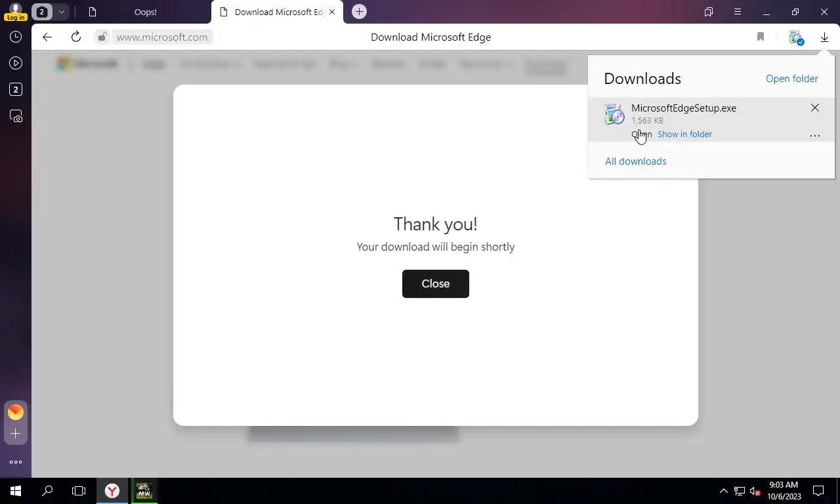Viewport: 840px width, 504px height.
Task: Click the MicrosoftEdgeSetup.exe file name
Action: point(683,108)
